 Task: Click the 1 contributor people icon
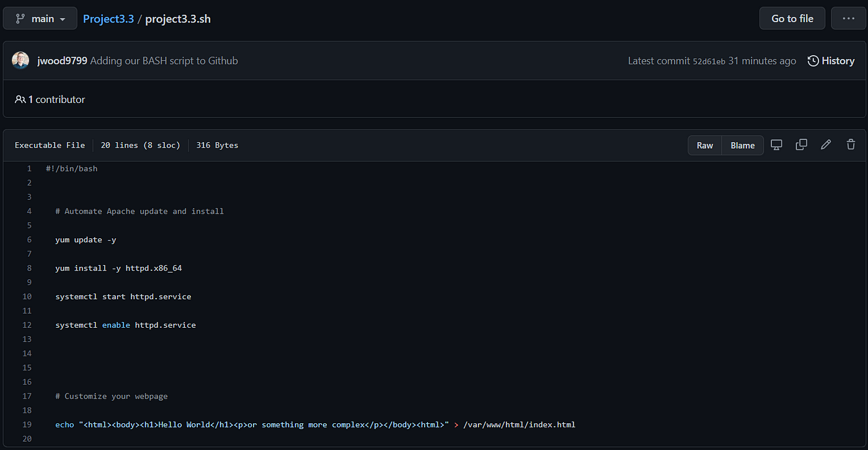(20, 99)
